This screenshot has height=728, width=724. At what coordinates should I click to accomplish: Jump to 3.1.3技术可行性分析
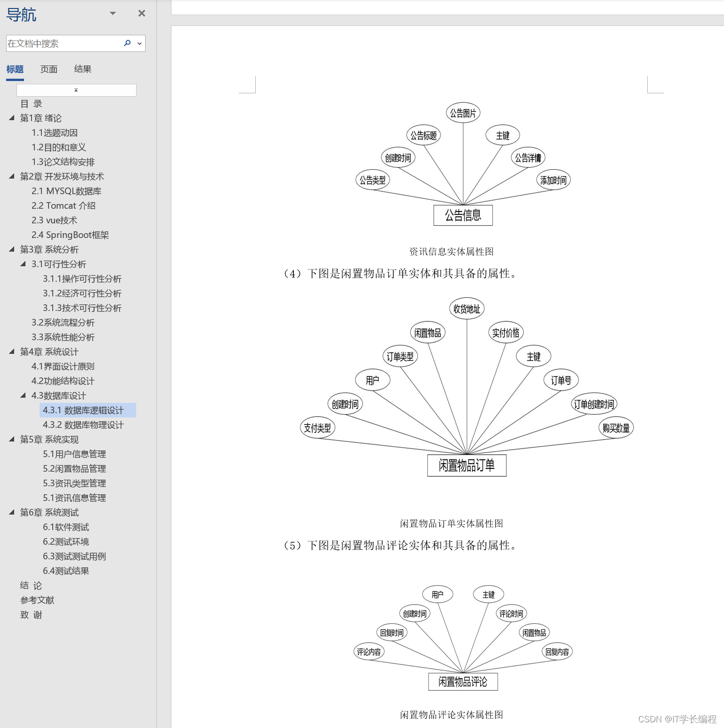82,308
